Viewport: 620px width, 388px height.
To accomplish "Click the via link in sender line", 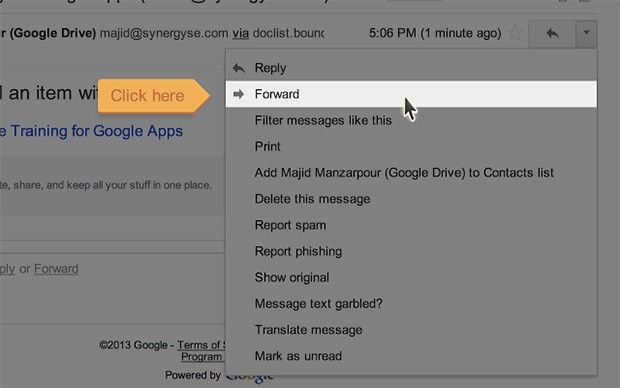I will (x=240, y=33).
